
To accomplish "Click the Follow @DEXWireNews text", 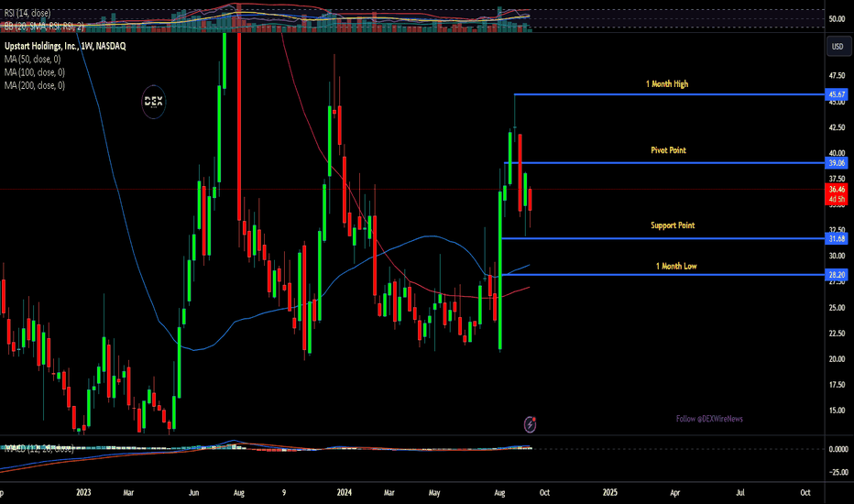I will pyautogui.click(x=709, y=419).
